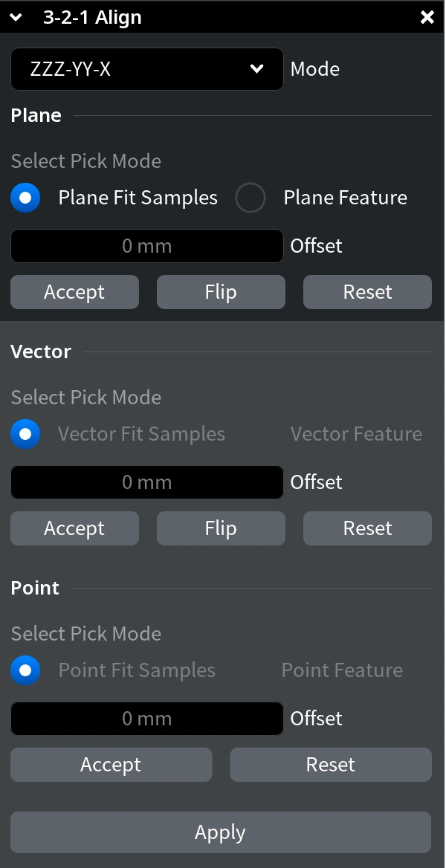Select Vector Fit Samples radio button
The height and width of the screenshot is (868, 446).
(25, 434)
